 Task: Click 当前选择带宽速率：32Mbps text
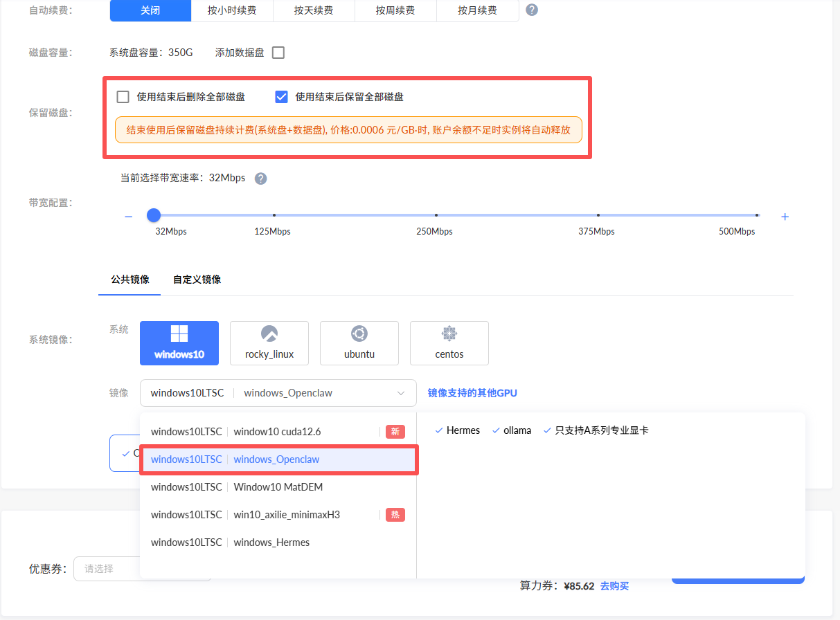tap(183, 178)
